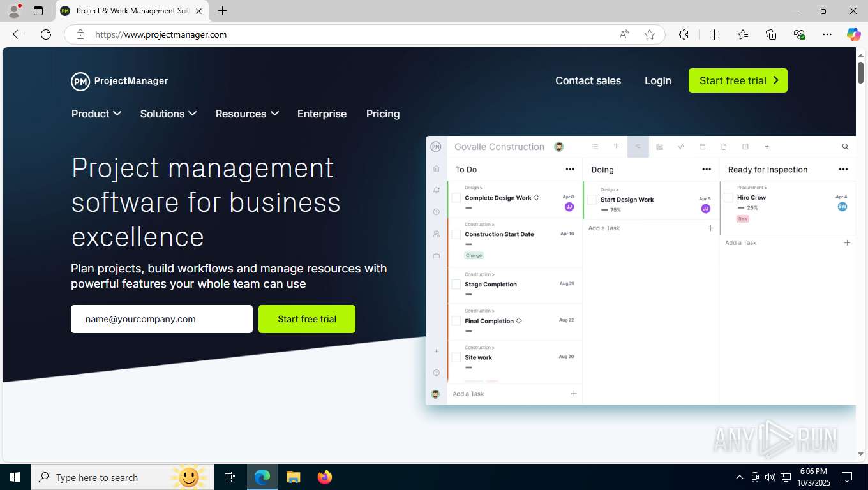Click the search magnifier on the Govalle board
868x490 pixels.
coord(846,147)
